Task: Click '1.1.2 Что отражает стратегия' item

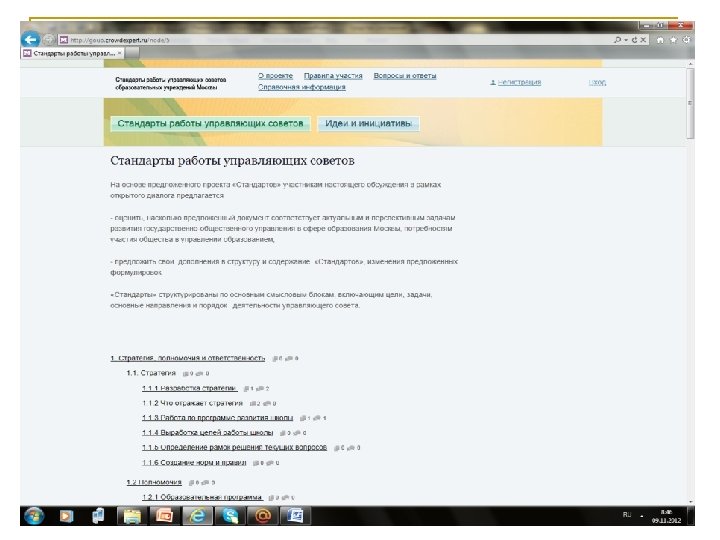Action: [x=192, y=403]
